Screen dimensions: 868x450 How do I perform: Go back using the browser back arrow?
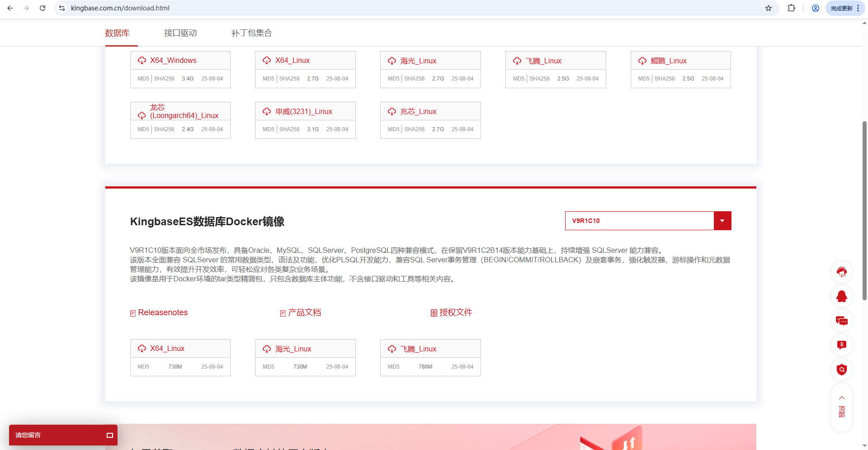click(10, 8)
